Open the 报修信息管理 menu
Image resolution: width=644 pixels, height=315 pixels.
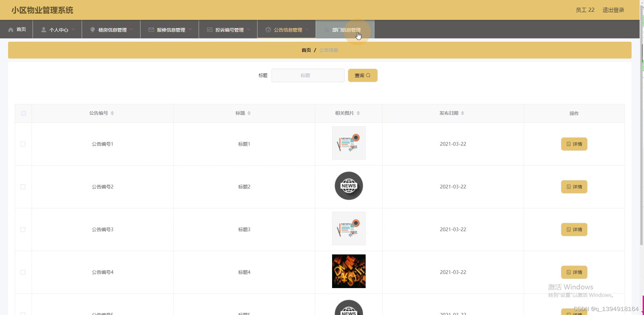pos(170,29)
